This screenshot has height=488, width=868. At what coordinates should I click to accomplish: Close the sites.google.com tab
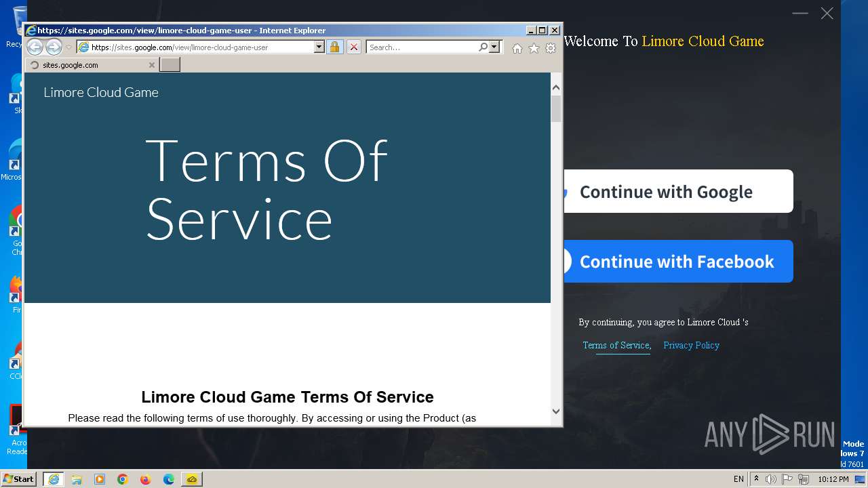coord(152,65)
